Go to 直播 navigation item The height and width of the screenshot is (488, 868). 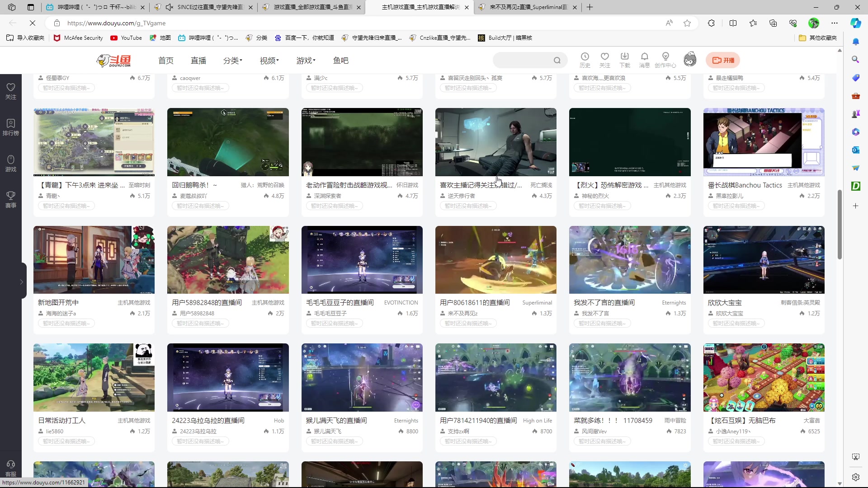click(198, 61)
